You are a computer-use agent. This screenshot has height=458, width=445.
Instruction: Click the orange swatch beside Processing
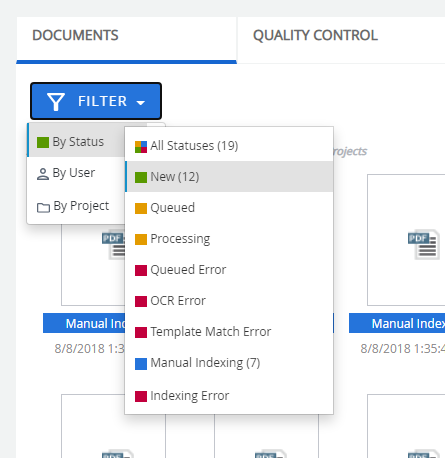point(141,239)
